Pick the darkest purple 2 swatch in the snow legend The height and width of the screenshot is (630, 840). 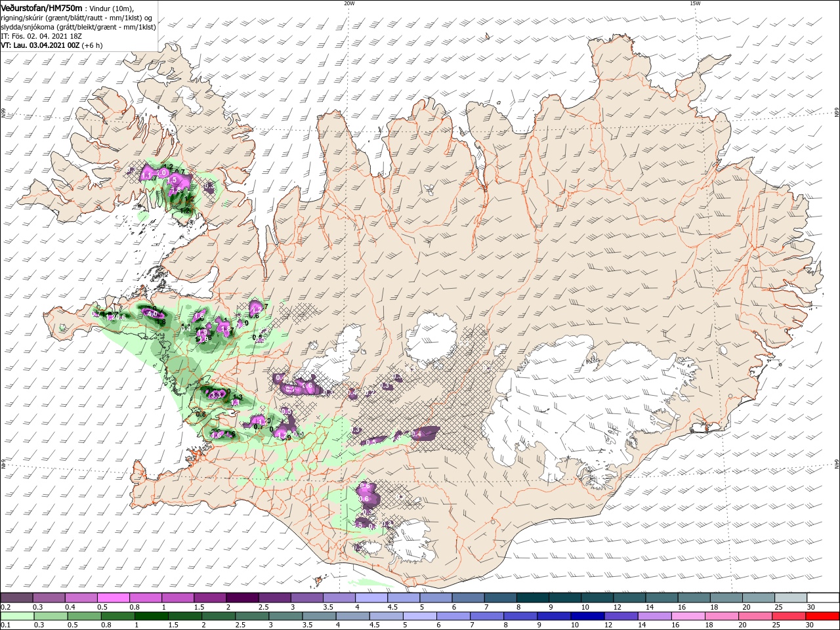coord(242,598)
